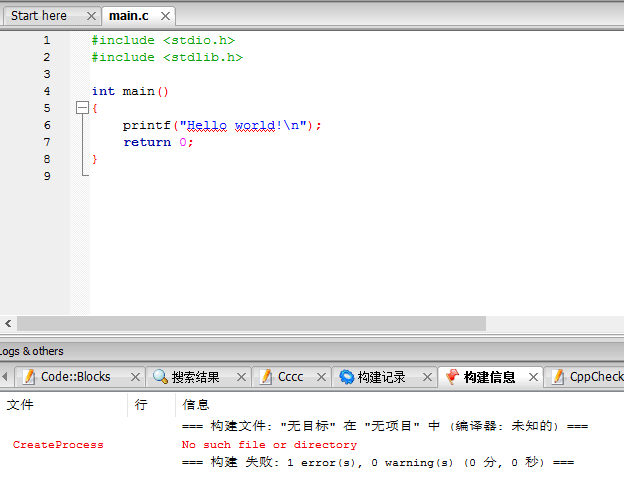Open the 构建记录 tab
Screen dimensions: 624x497
point(381,377)
